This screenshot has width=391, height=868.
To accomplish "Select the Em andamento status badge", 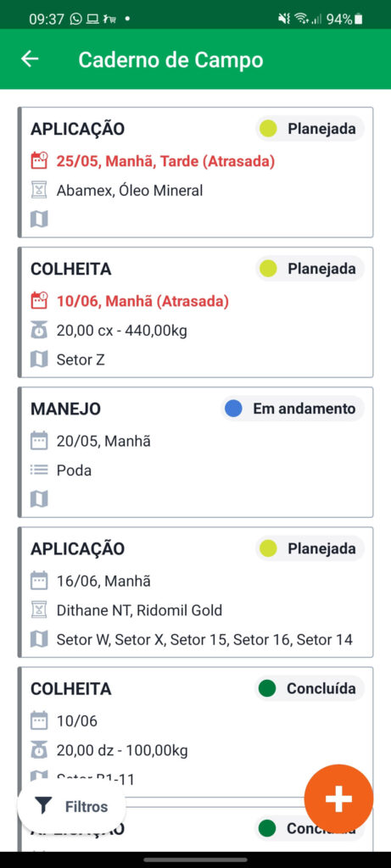I will click(293, 409).
